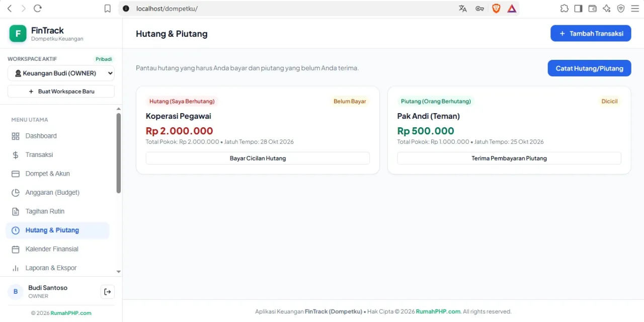Click the sidebar scroll down arrow
The height and width of the screenshot is (322, 644).
119,272
